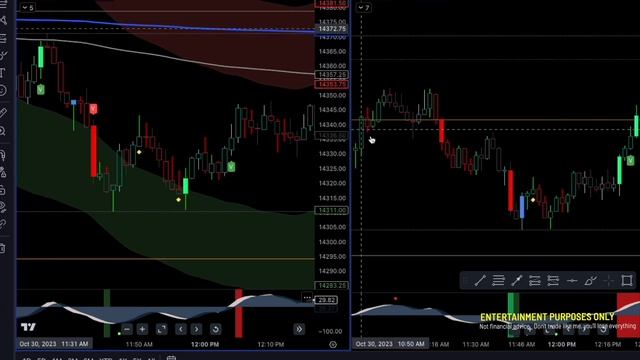Toggle Magnet mode in left toolbar
Viewport: 640px width, 360px height.
(x=3, y=155)
